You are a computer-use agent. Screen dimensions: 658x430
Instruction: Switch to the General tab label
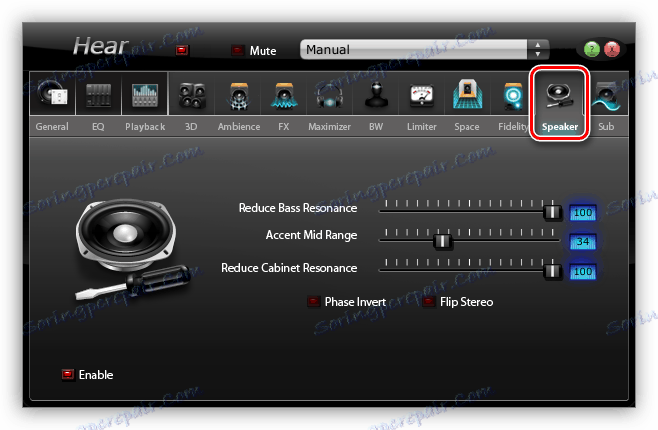52,127
